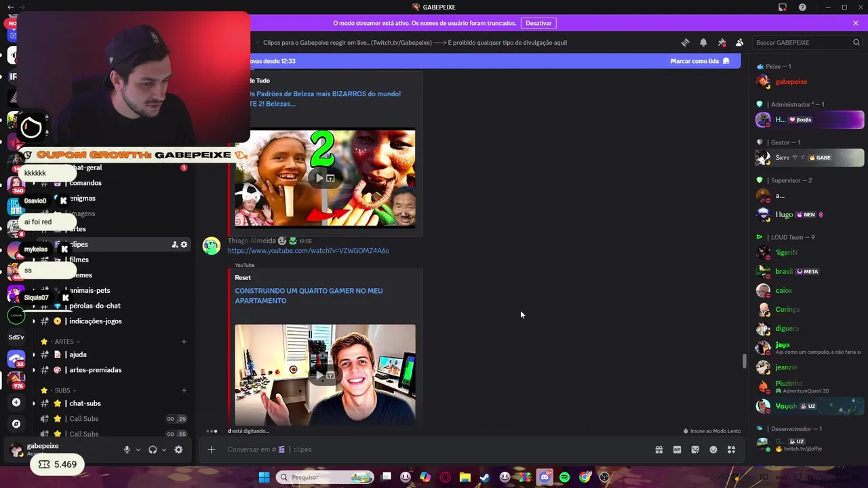Image resolution: width=868 pixels, height=488 pixels.
Task: Add channel to ARTES category
Action: (x=184, y=342)
